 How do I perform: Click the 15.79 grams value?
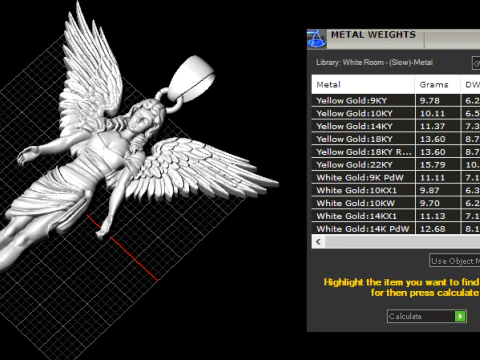(x=432, y=165)
